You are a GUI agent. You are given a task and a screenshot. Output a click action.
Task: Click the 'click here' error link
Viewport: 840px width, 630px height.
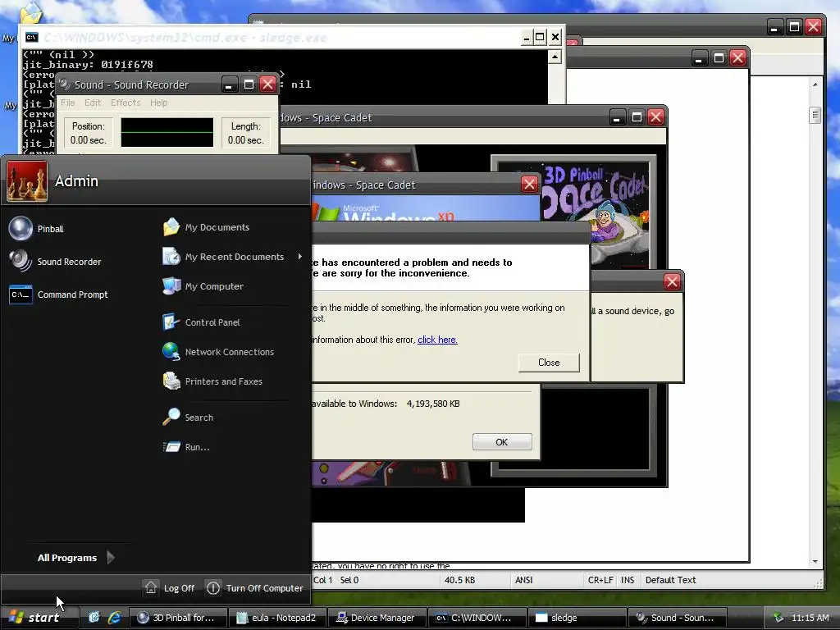(x=437, y=339)
